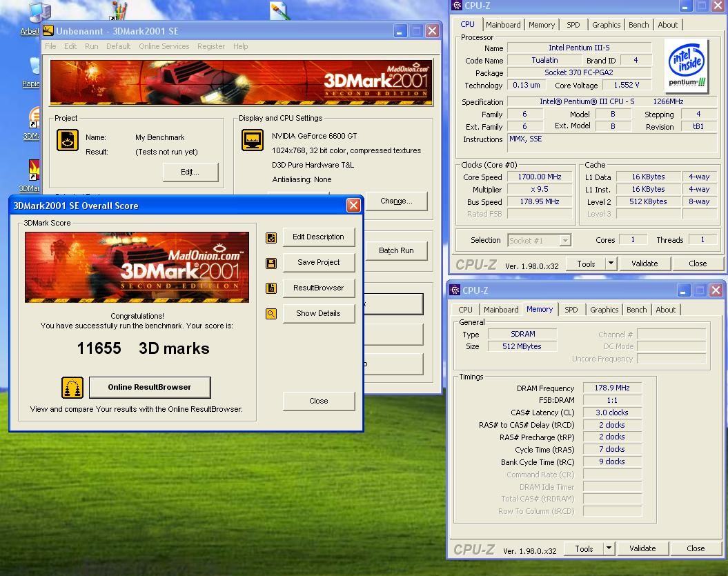Switch to CPU tab in bottom CPU-Z
Viewport: 728px width, 576px height.
(x=465, y=310)
